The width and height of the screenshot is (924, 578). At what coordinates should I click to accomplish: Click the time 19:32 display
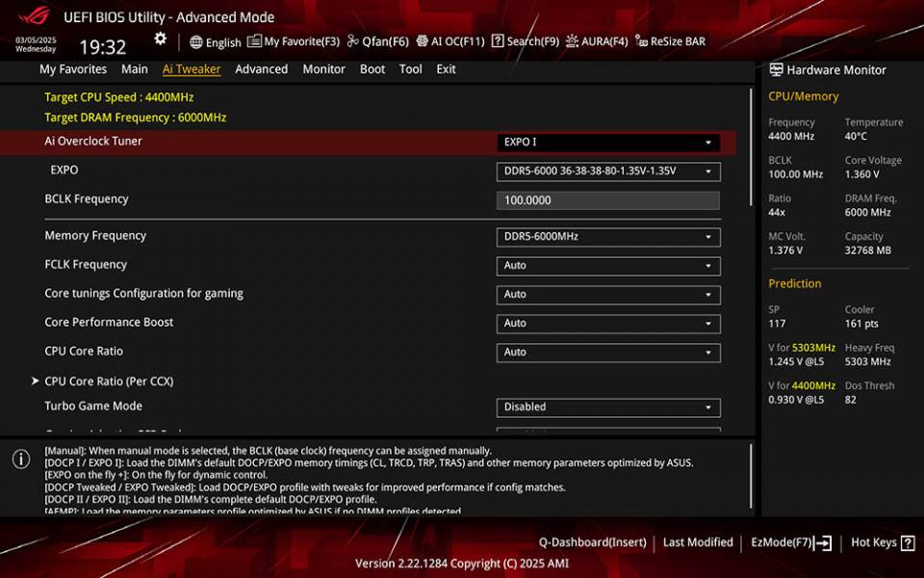[103, 47]
